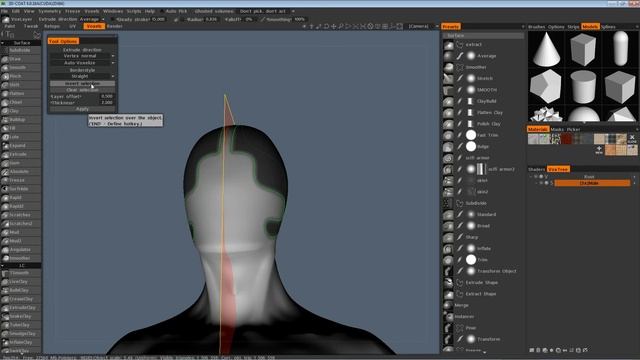Collapse the Surface tools section

(3, 43)
